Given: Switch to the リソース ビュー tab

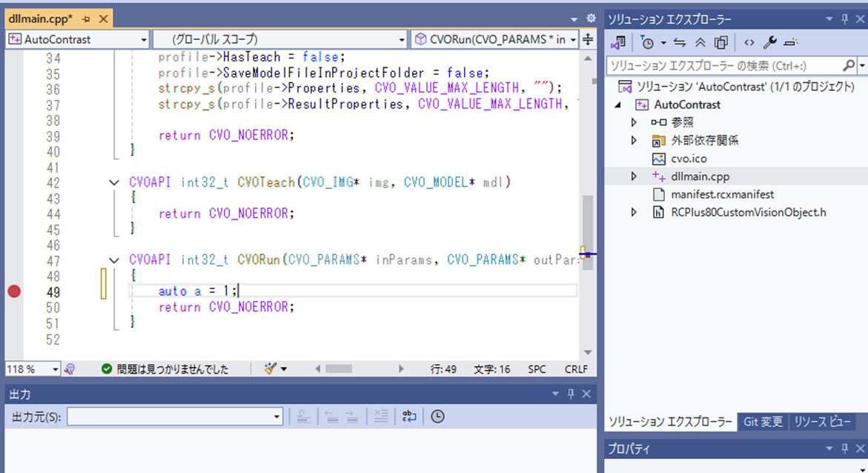Looking at the screenshot, I should [x=822, y=421].
